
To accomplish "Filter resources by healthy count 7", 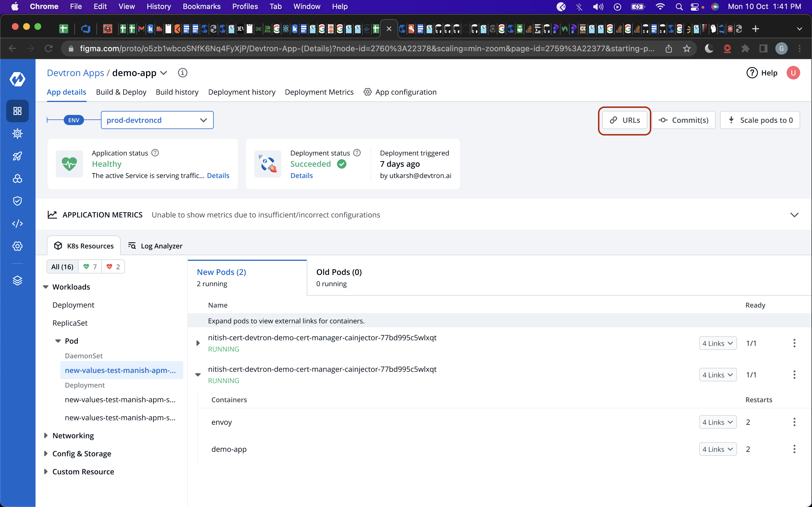I will tap(90, 266).
